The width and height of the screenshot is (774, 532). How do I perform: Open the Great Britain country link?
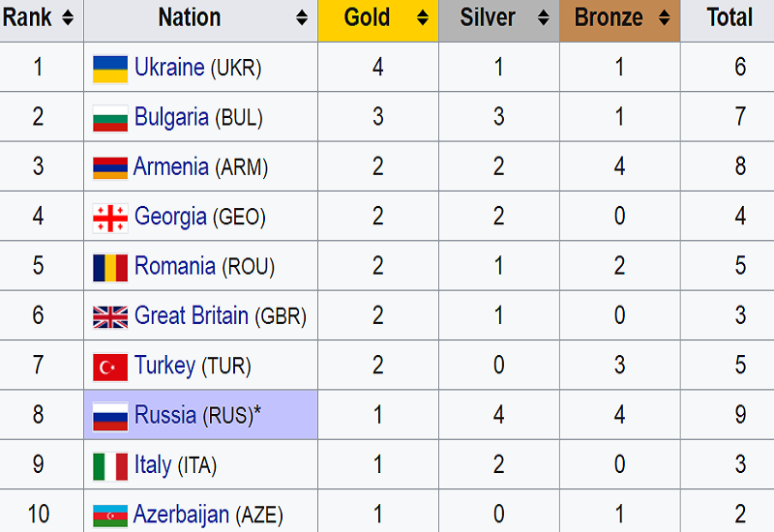tap(192, 315)
